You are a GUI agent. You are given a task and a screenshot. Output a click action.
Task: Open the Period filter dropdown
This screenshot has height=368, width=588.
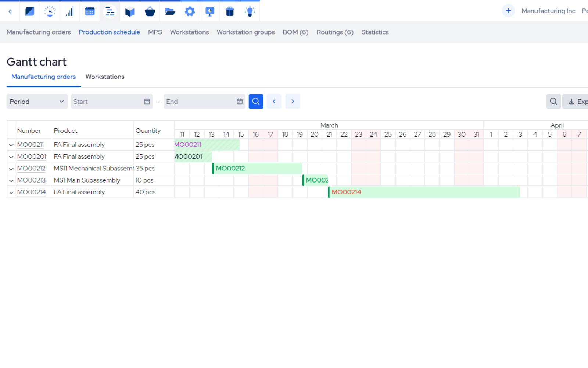click(x=37, y=101)
